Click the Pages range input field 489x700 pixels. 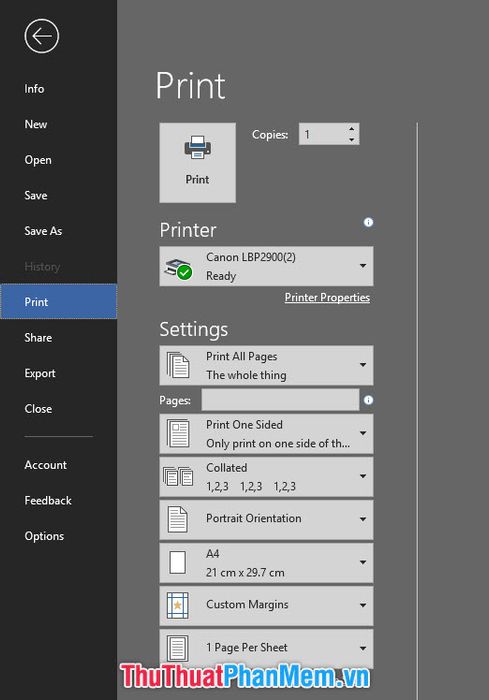[280, 400]
